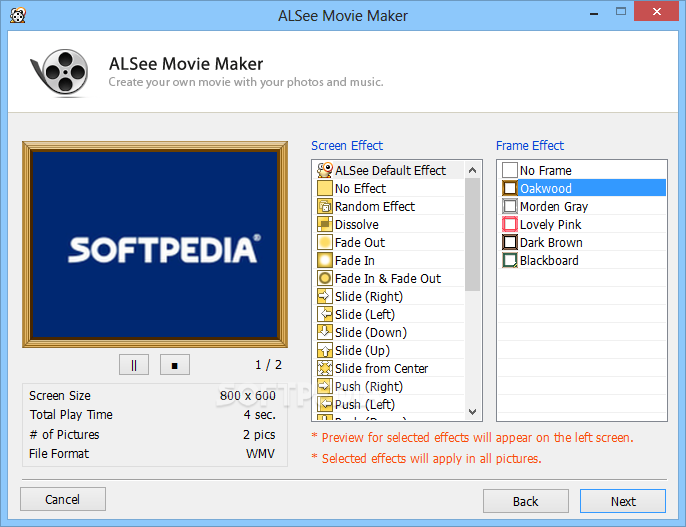Click the No Frame swatch icon
The width and height of the screenshot is (686, 527).
click(510, 170)
